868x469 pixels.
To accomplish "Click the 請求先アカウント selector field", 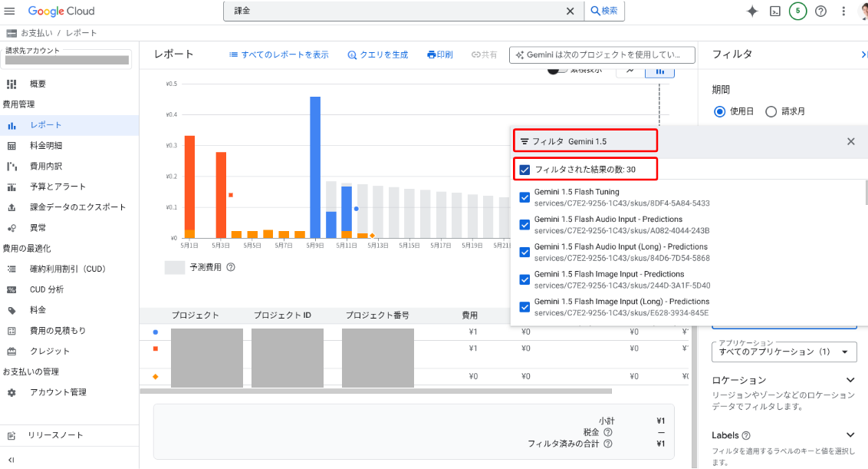I will pyautogui.click(x=67, y=59).
